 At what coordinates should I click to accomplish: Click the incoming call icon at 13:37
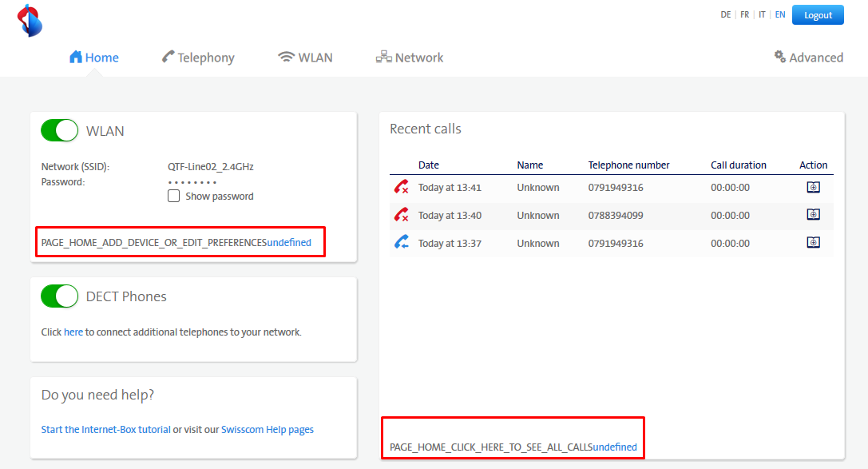(401, 243)
